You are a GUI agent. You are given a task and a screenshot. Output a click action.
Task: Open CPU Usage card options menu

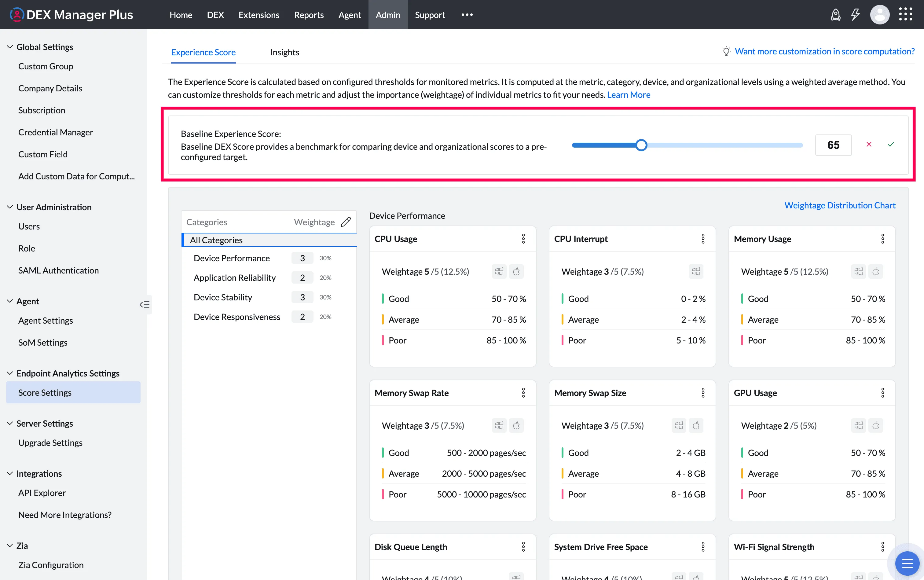(523, 239)
